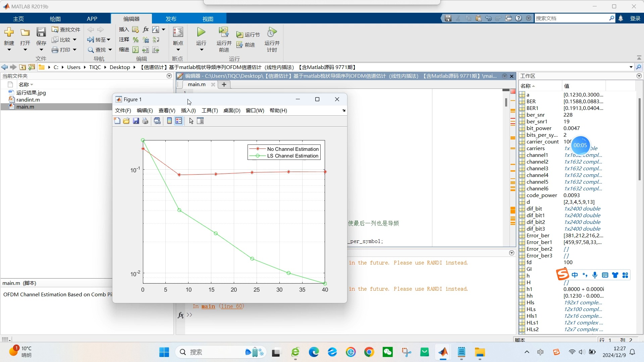Screen dimensions: 644x362
Task: Click Insert Colorbar in figure toolbar
Action: (169, 121)
